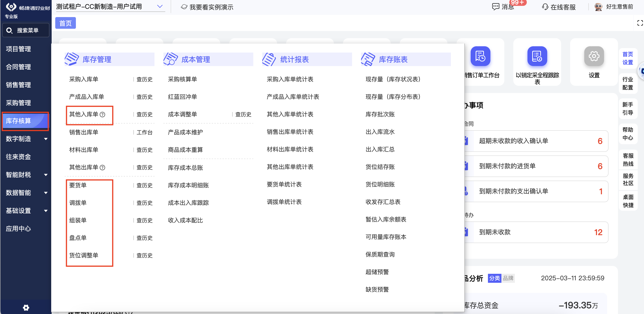Image resolution: width=644 pixels, height=314 pixels.
Task: Click 首页设置 in the right panel
Action: click(628, 58)
